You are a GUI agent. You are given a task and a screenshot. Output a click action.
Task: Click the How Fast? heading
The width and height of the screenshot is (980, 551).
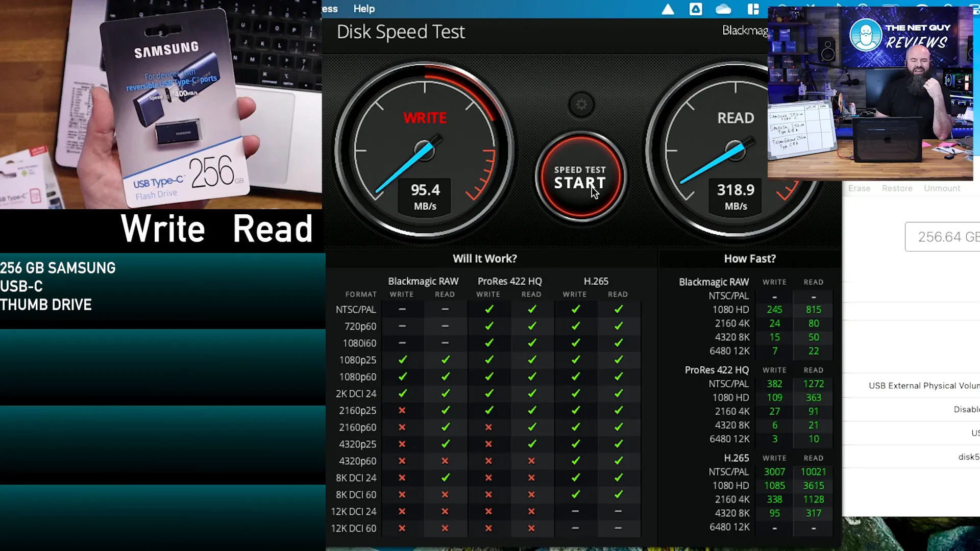(x=750, y=259)
